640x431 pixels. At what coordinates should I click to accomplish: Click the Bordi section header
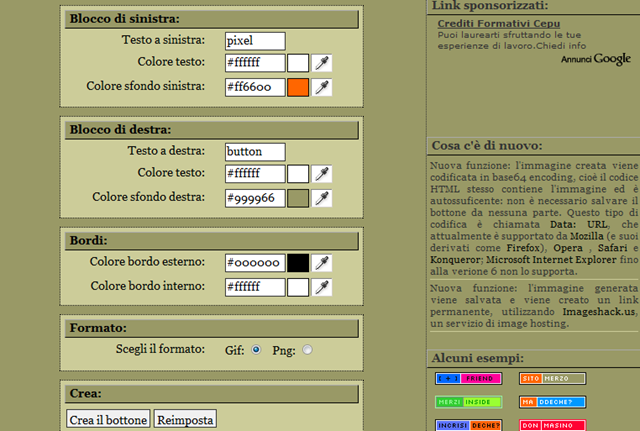click(x=212, y=241)
